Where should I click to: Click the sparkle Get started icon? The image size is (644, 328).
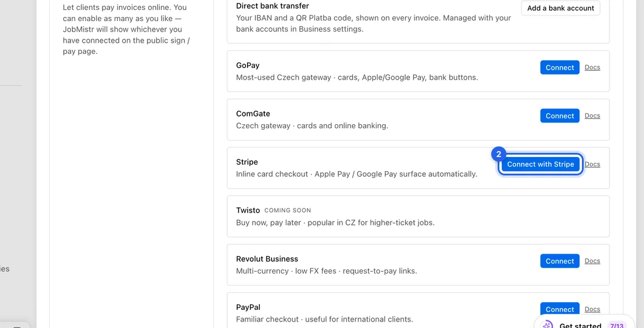[x=547, y=325]
